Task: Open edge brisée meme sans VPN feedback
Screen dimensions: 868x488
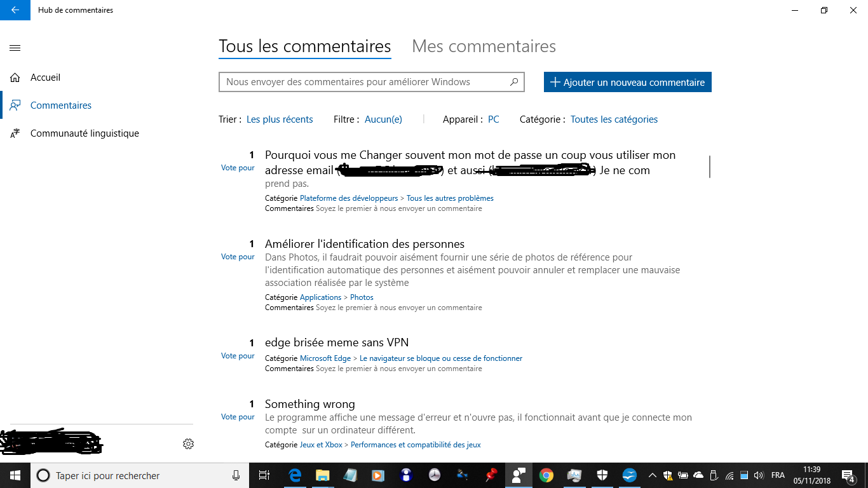Action: [x=337, y=343]
